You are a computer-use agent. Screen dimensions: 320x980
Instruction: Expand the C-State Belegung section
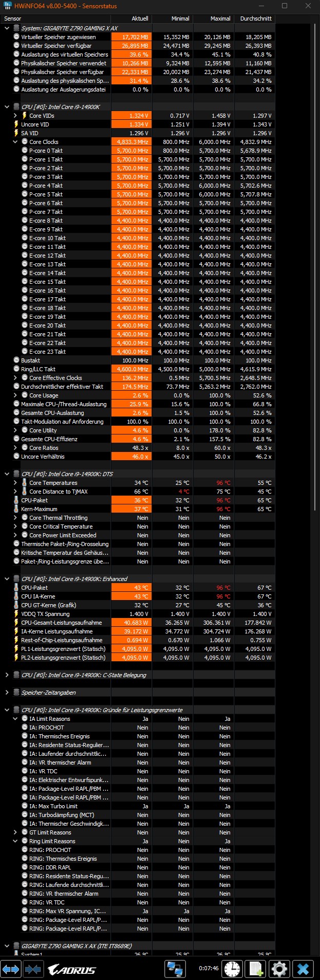tap(7, 675)
